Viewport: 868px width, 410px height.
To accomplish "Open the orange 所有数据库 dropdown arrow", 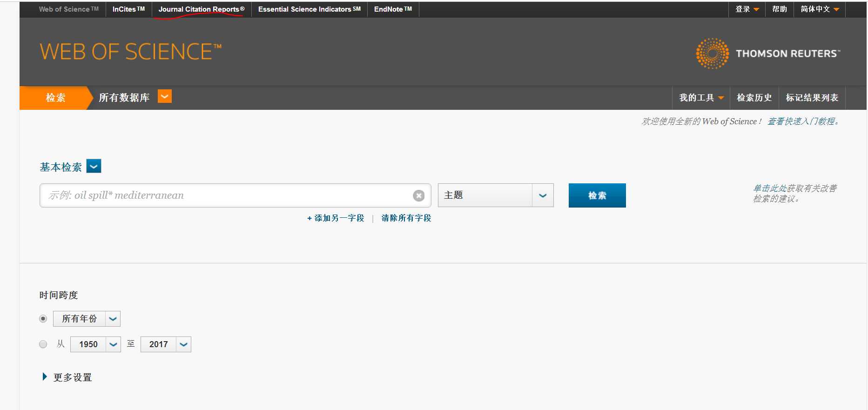I will 165,96.
